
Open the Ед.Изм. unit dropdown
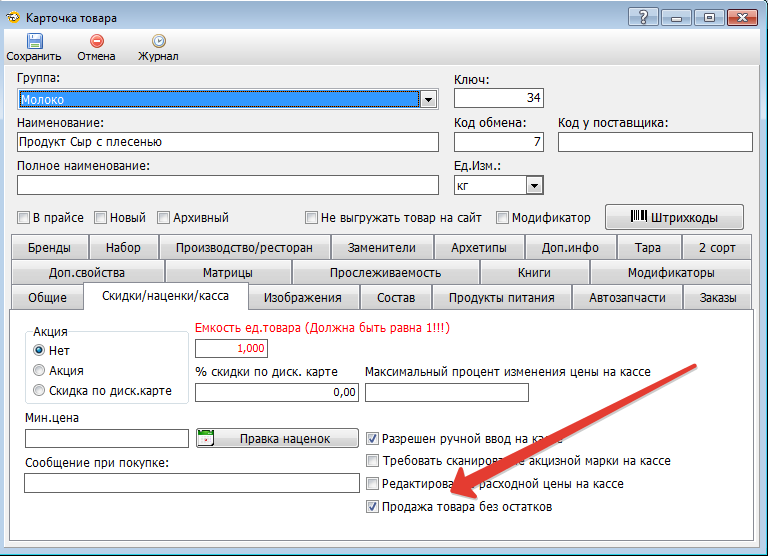pos(534,185)
